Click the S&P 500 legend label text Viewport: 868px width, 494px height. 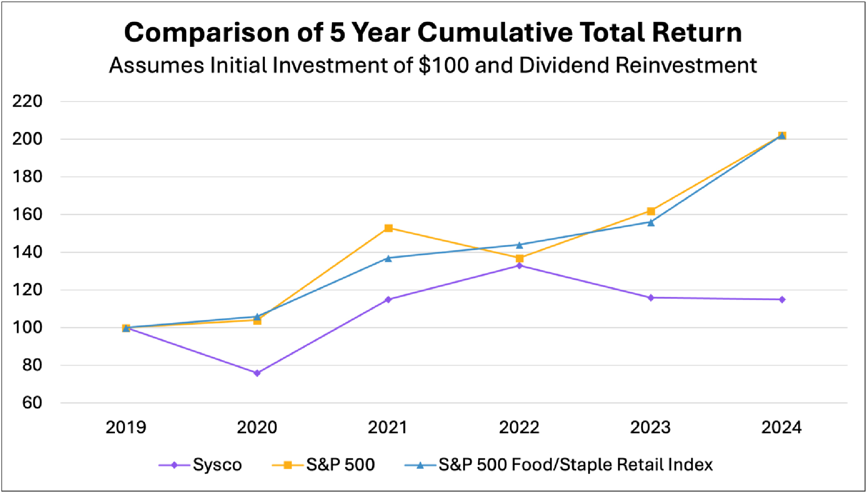click(341, 465)
